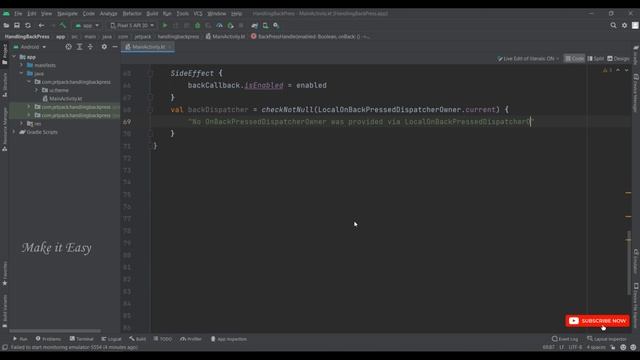Collapse the java folder

22,73
